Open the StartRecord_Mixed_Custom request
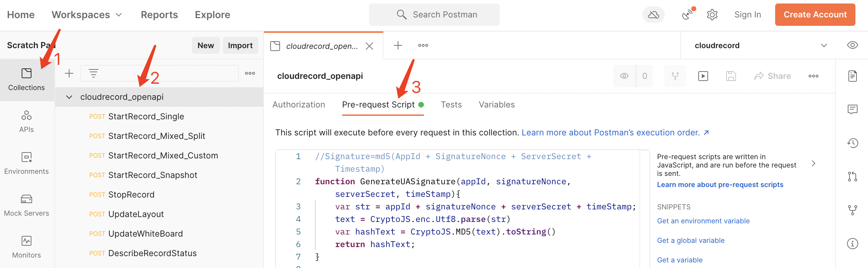868x268 pixels. [x=159, y=156]
